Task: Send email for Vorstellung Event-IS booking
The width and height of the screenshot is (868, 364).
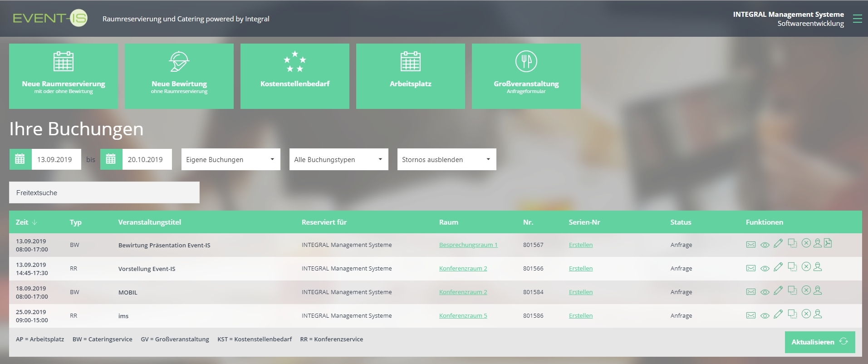Action: pyautogui.click(x=751, y=268)
